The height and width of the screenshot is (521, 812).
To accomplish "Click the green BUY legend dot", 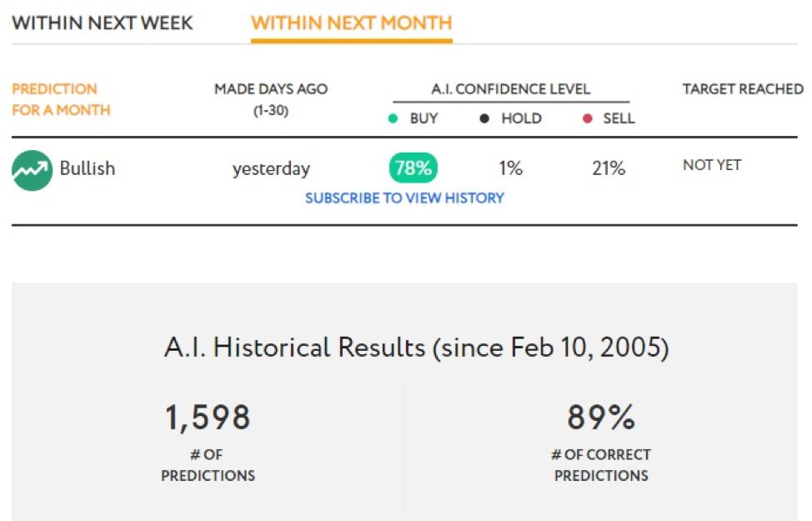I will (393, 118).
